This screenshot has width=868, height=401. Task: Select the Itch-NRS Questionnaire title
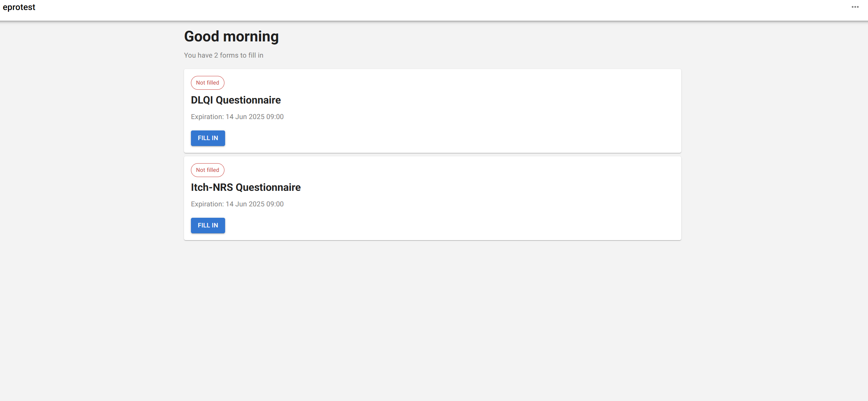pos(245,187)
